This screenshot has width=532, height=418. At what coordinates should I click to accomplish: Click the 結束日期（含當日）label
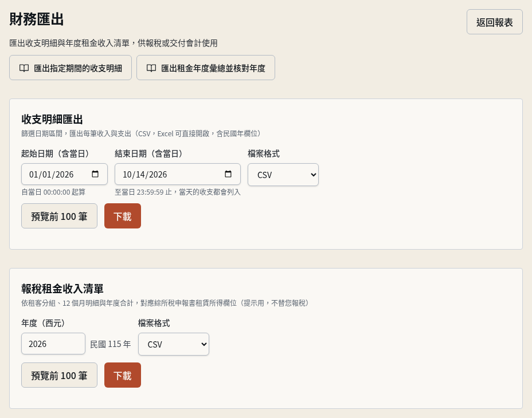click(x=148, y=153)
